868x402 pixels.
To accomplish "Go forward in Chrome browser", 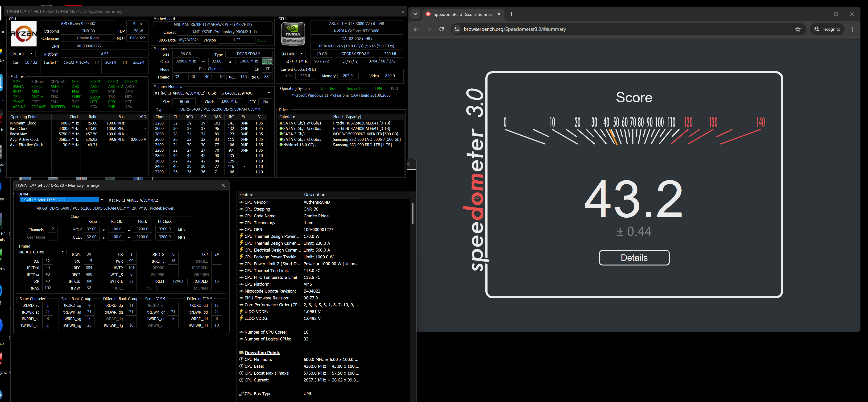I will pyautogui.click(x=429, y=29).
